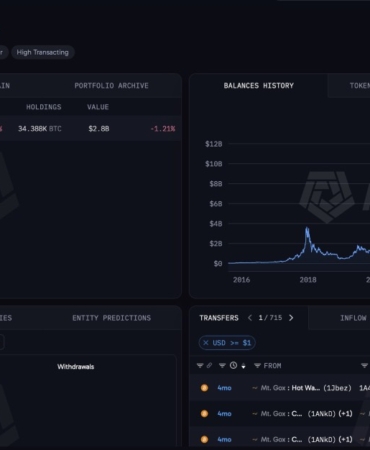Open the filter icon beside the link column
Screen dimensions: 370x450
(x=200, y=366)
